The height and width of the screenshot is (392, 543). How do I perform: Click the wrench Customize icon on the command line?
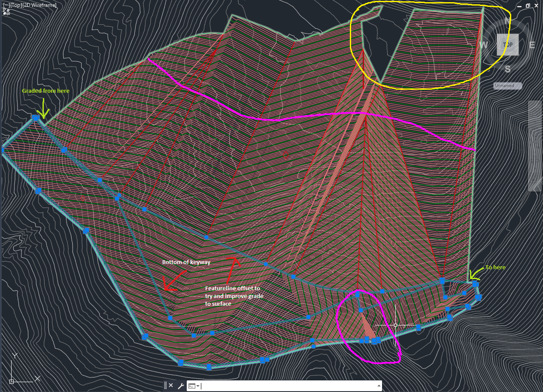pos(182,385)
